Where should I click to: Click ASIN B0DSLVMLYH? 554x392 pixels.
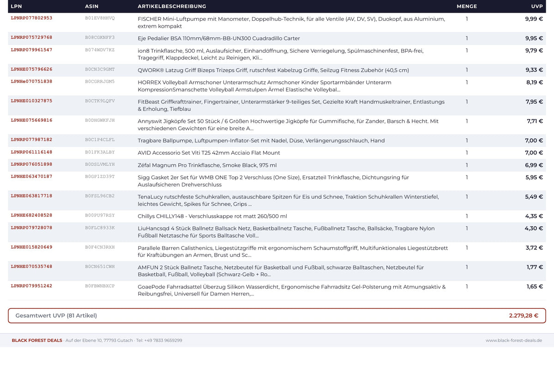(100, 164)
